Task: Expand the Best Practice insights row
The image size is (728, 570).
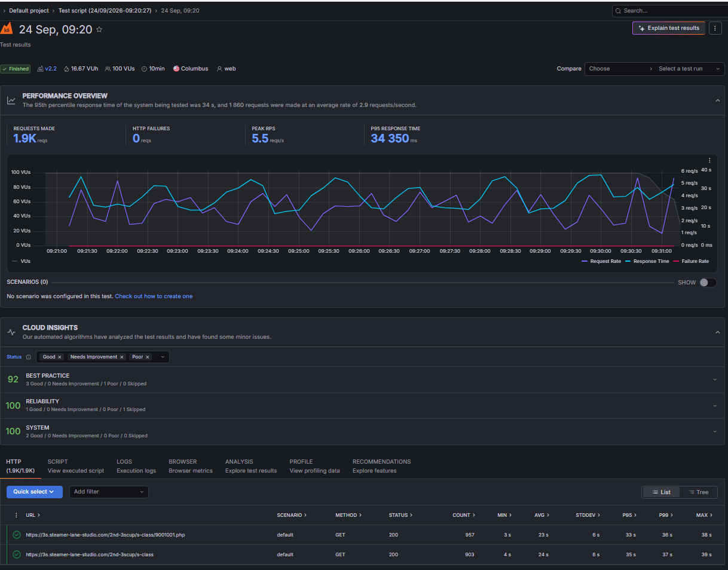Action: coord(715,379)
